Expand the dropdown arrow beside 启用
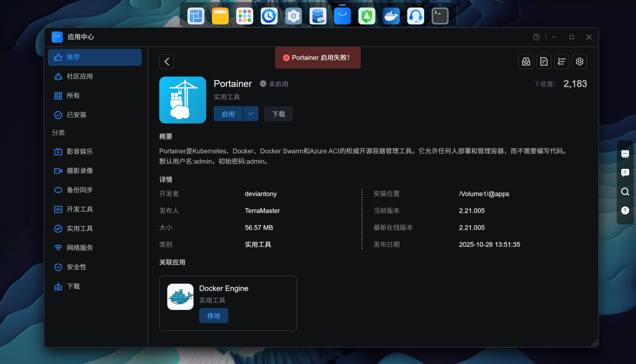The image size is (636, 364). [251, 114]
